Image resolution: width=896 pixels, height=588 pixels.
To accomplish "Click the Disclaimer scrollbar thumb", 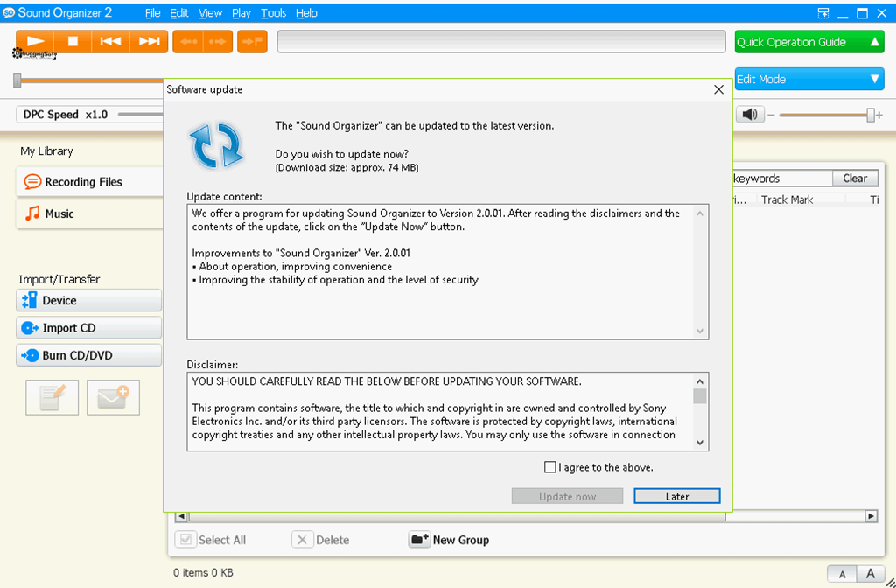I will [x=700, y=396].
